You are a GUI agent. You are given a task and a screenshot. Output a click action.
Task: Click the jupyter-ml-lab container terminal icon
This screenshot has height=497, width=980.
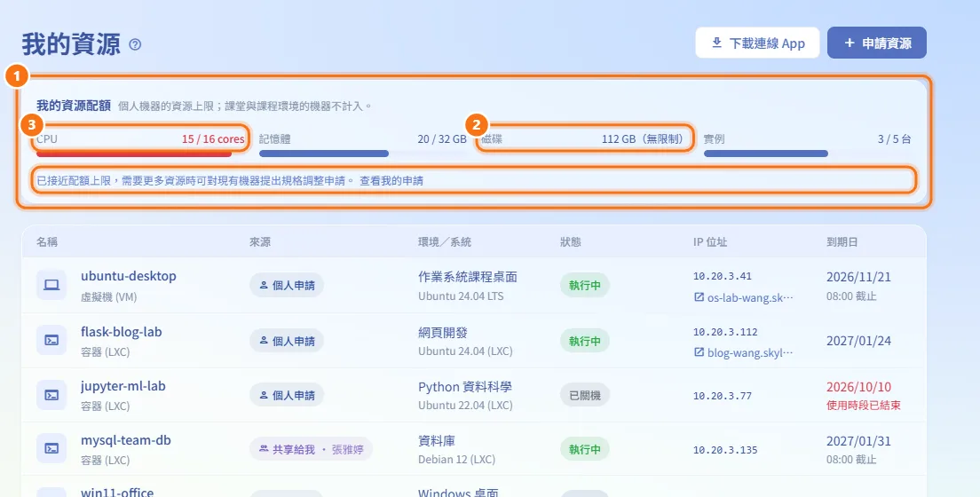click(51, 395)
